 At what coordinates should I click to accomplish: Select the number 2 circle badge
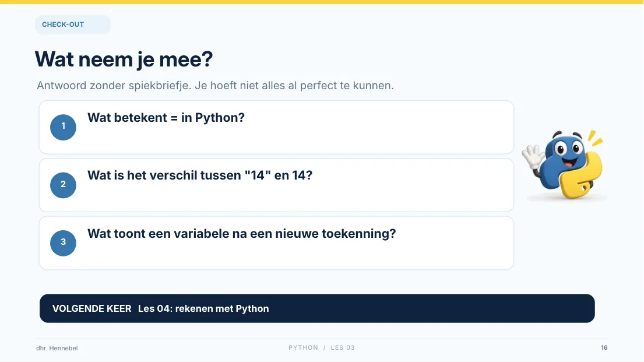[64, 185]
